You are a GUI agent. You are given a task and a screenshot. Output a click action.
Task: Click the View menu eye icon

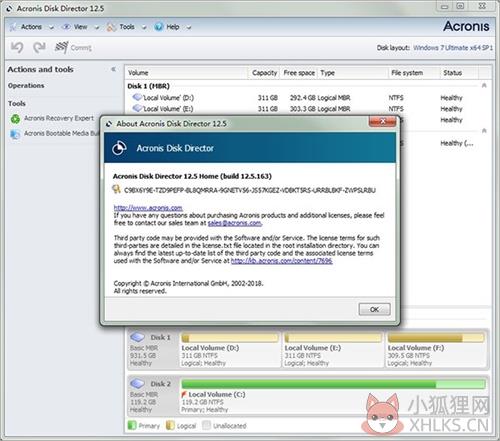(x=66, y=27)
